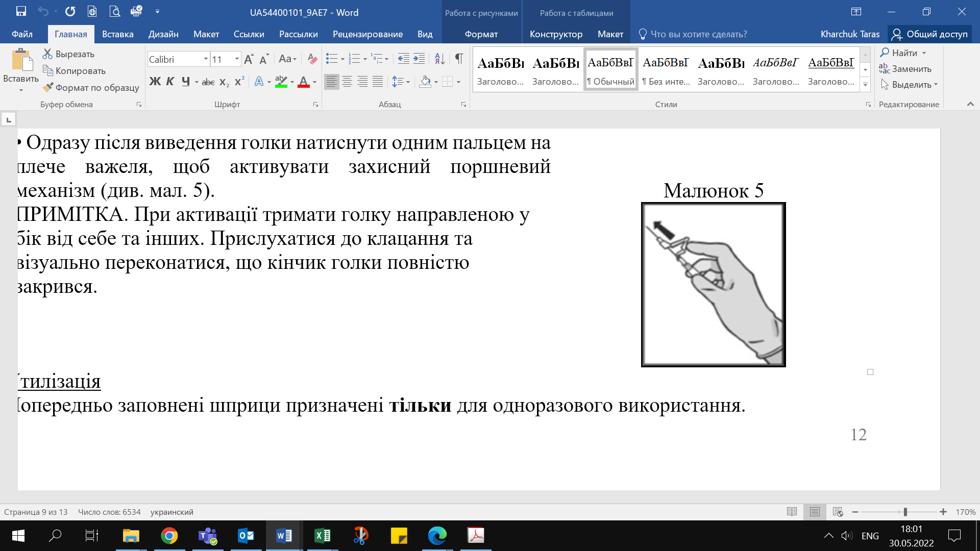Open the Файл menu

[22, 34]
